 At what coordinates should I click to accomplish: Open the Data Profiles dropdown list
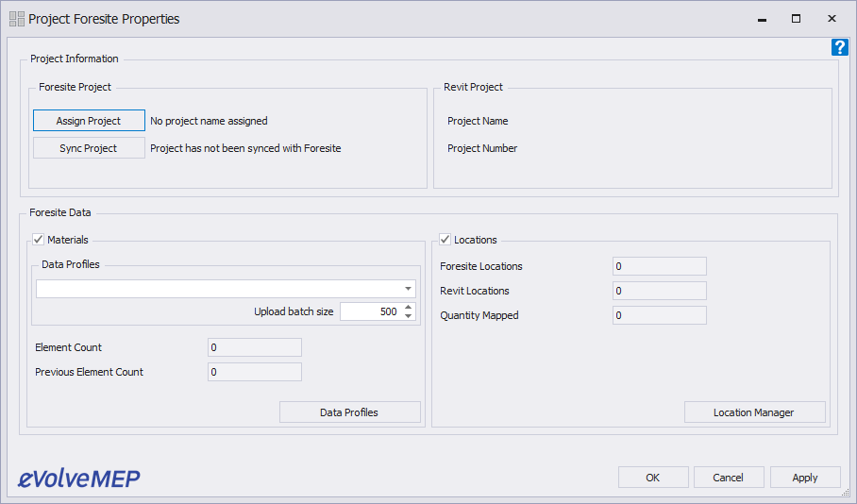(408, 289)
